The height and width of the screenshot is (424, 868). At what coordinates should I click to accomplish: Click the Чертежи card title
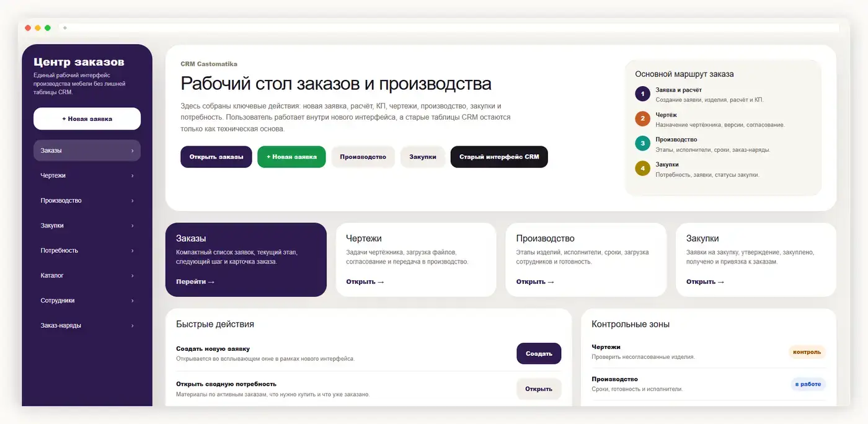point(364,238)
